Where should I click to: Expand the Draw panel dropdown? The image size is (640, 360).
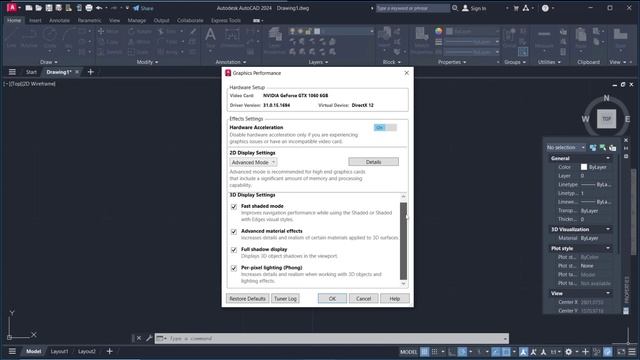(x=49, y=62)
